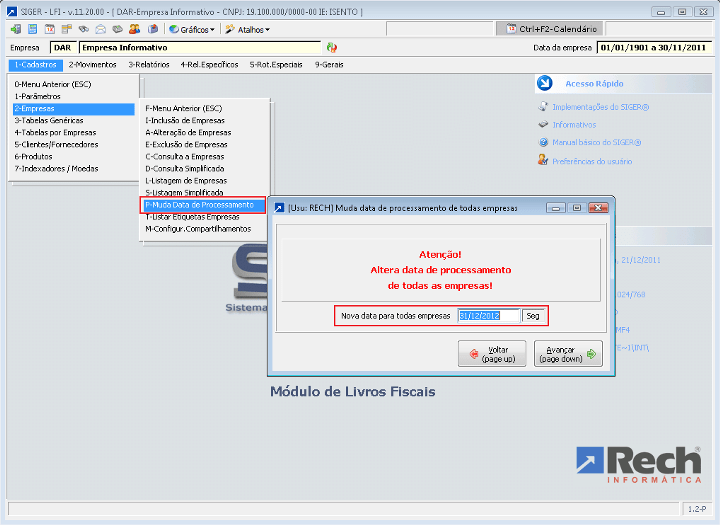Viewport: 720px width, 525px height.
Task: Select D-Consulta Simplificada
Action: [204, 169]
